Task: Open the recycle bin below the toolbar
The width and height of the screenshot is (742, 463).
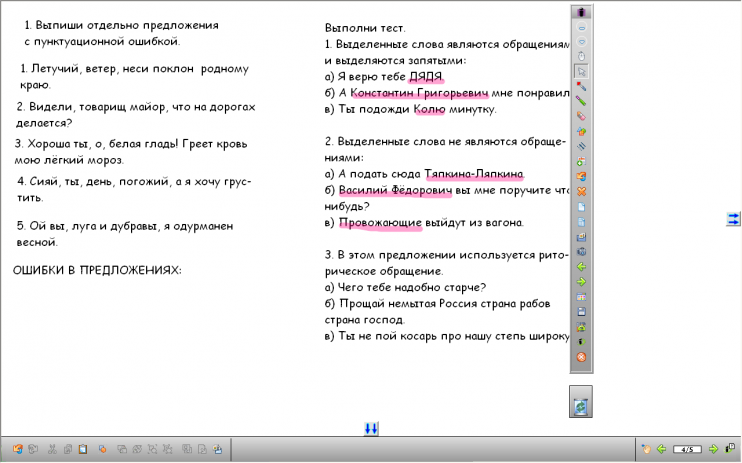Action: [x=581, y=404]
